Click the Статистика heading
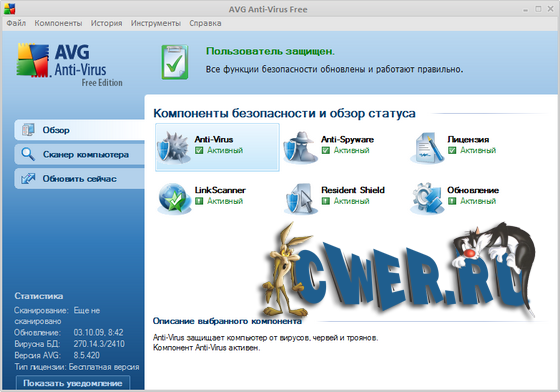The height and width of the screenshot is (392, 560). click(x=39, y=296)
